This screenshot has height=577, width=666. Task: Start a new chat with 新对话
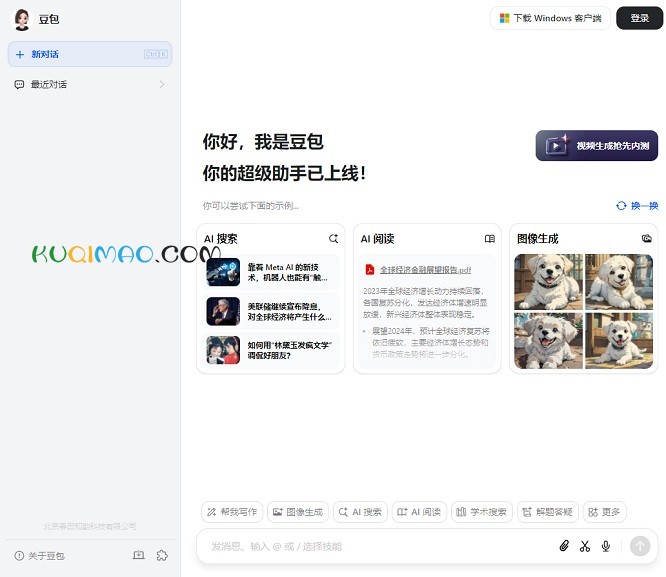tap(90, 54)
